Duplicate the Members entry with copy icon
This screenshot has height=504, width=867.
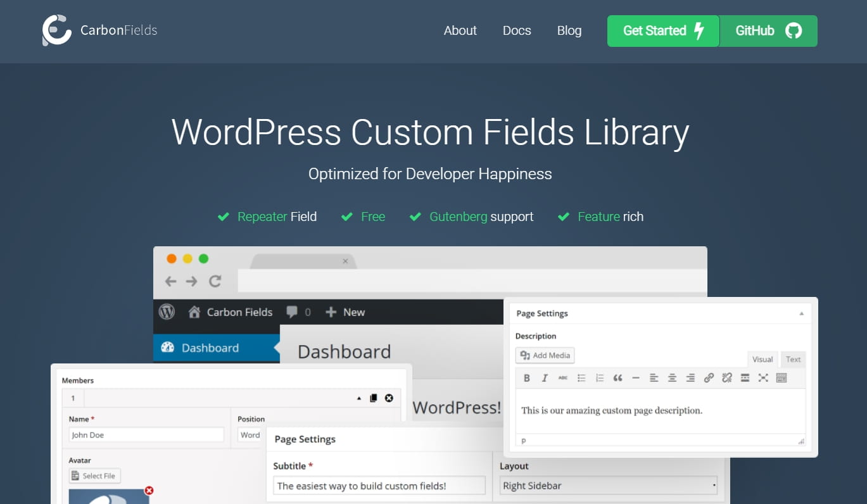click(x=374, y=398)
